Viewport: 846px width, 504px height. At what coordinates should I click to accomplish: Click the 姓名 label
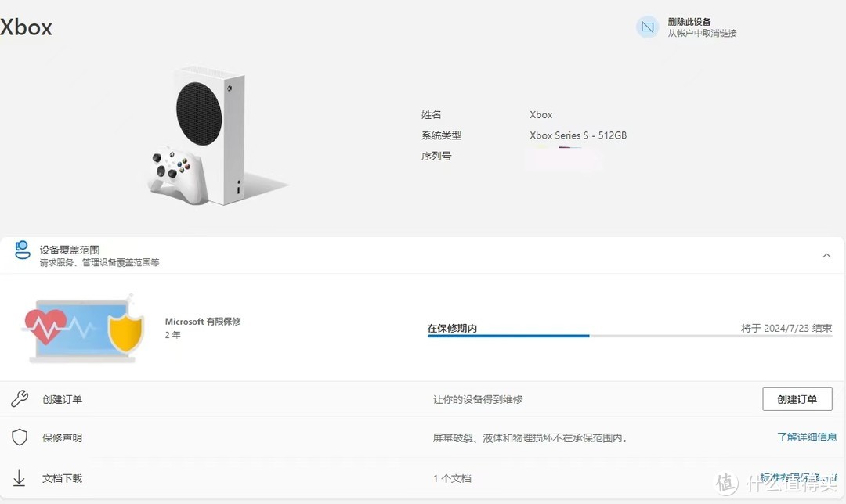pyautogui.click(x=431, y=114)
